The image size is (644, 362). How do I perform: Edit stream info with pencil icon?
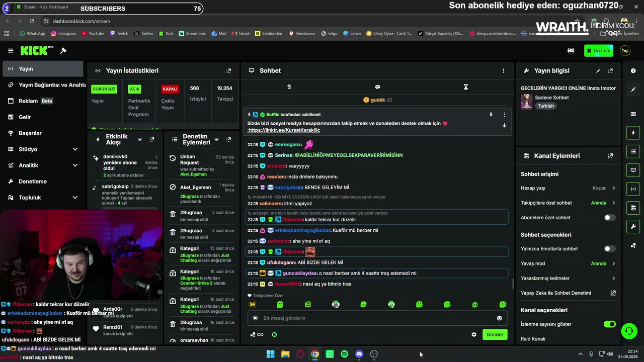pyautogui.click(x=598, y=71)
